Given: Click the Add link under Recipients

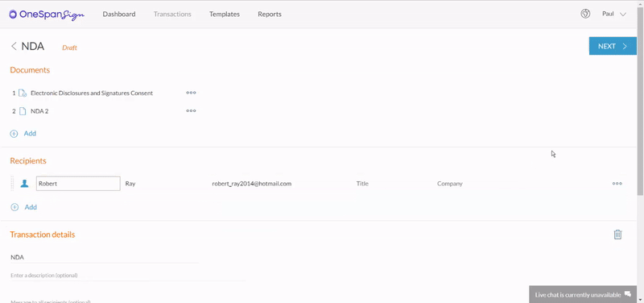Looking at the screenshot, I should pos(31,207).
